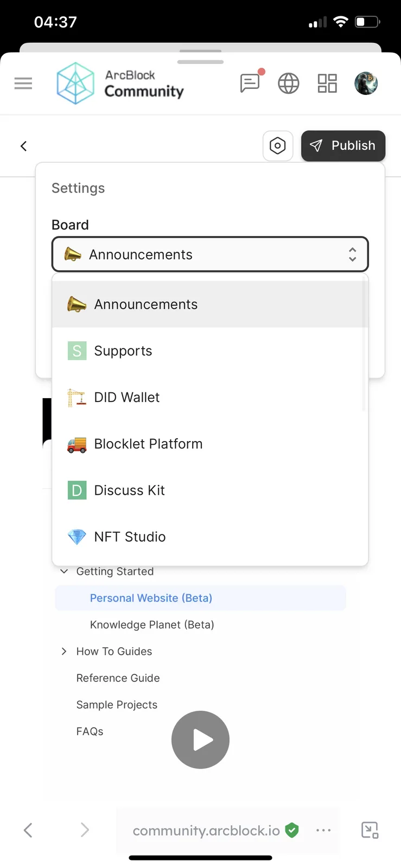Open the apps grid icon
This screenshot has height=868, width=401.
tap(327, 84)
